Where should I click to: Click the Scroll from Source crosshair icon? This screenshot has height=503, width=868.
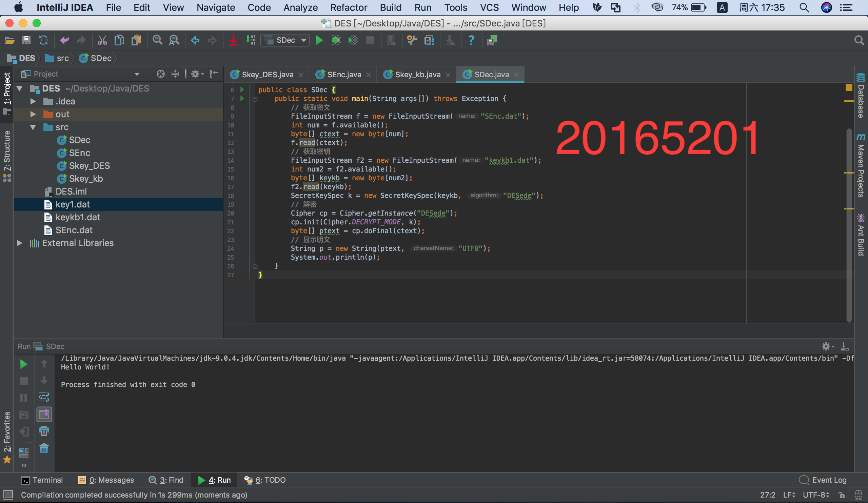[160, 74]
